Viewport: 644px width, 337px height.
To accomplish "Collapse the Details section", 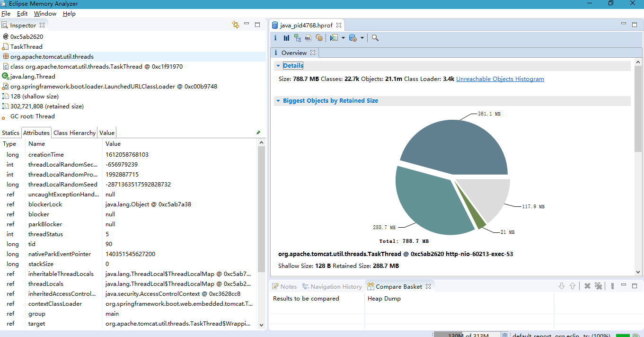I will point(278,66).
